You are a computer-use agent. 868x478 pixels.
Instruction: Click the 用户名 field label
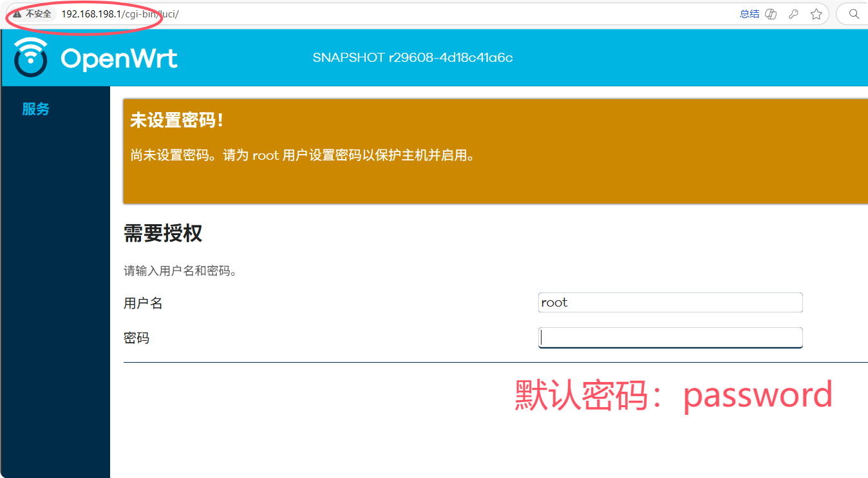coord(143,303)
